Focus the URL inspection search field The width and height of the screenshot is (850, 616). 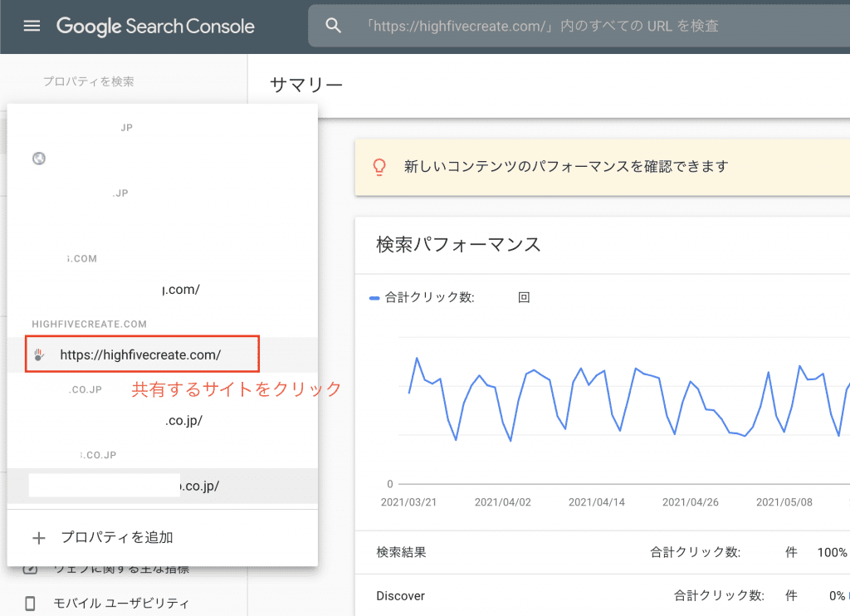579,26
